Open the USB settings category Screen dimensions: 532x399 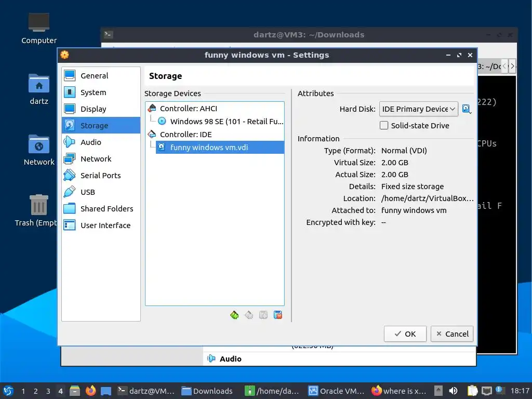tap(101, 192)
